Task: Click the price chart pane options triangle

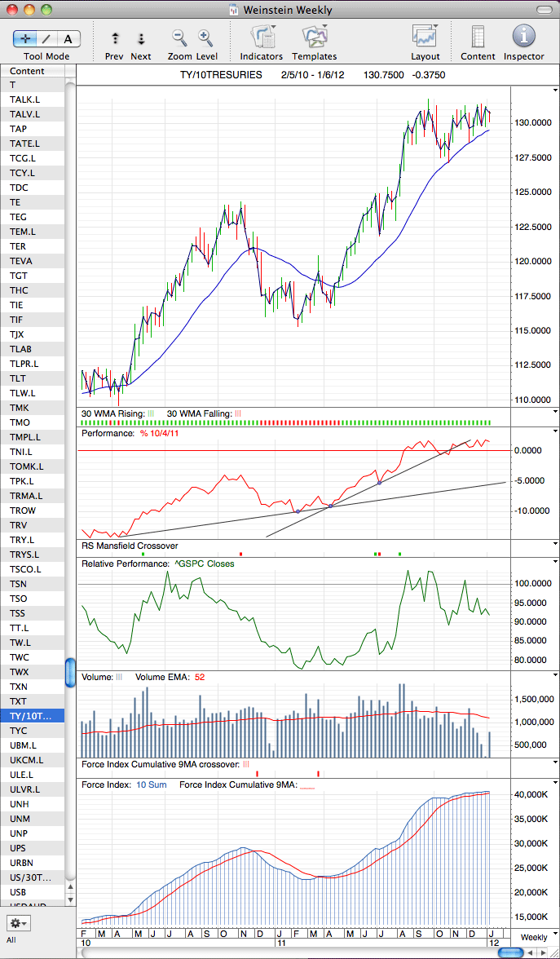Action: (x=554, y=90)
